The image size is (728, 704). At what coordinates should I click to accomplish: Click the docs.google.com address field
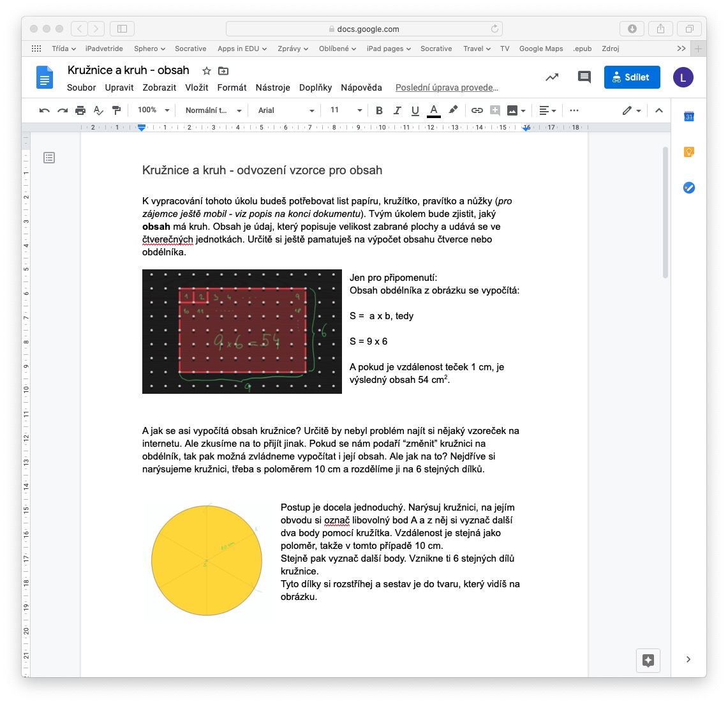click(x=364, y=29)
